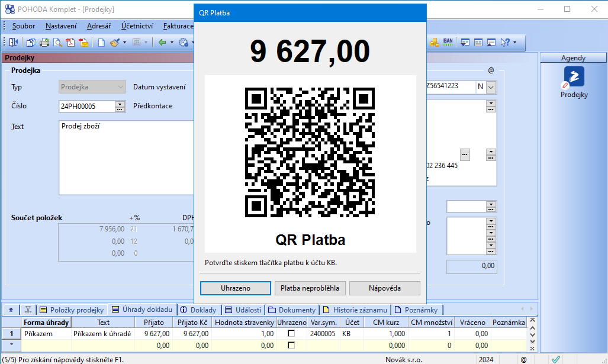Viewport: 608px width, 364px height.
Task: Click the Hodnota stravenky column header
Action: [x=245, y=322]
